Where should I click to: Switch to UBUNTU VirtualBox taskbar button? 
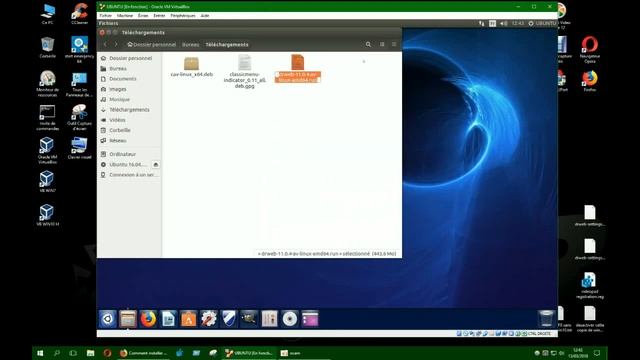point(249,353)
